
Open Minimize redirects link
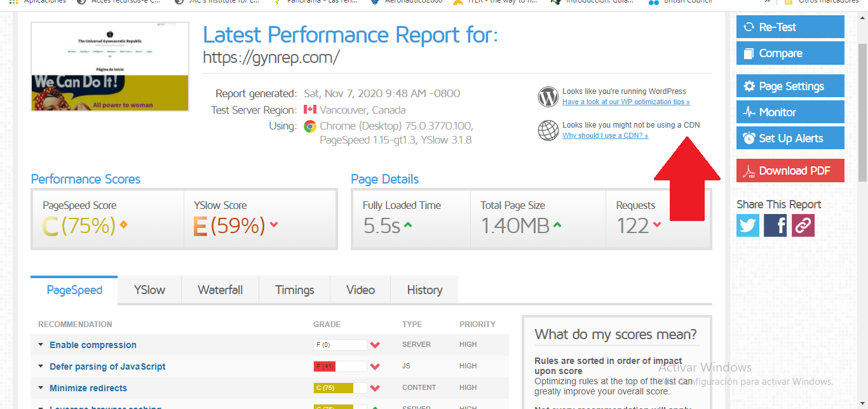coord(88,388)
